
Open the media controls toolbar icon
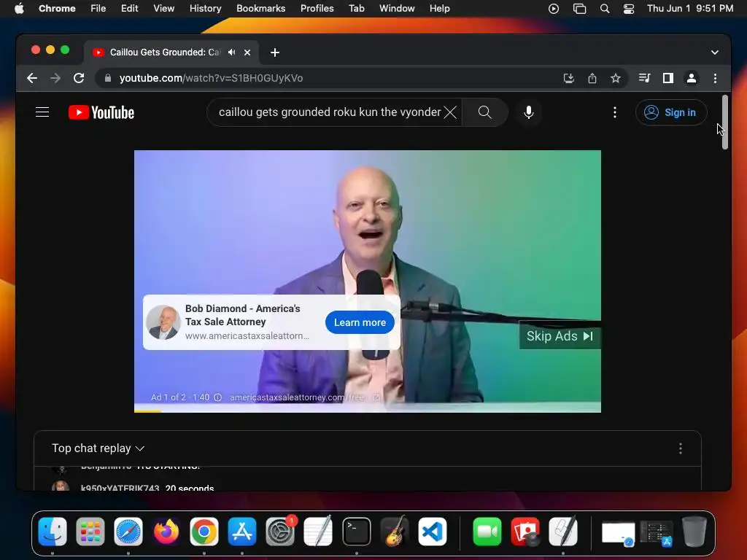point(645,78)
